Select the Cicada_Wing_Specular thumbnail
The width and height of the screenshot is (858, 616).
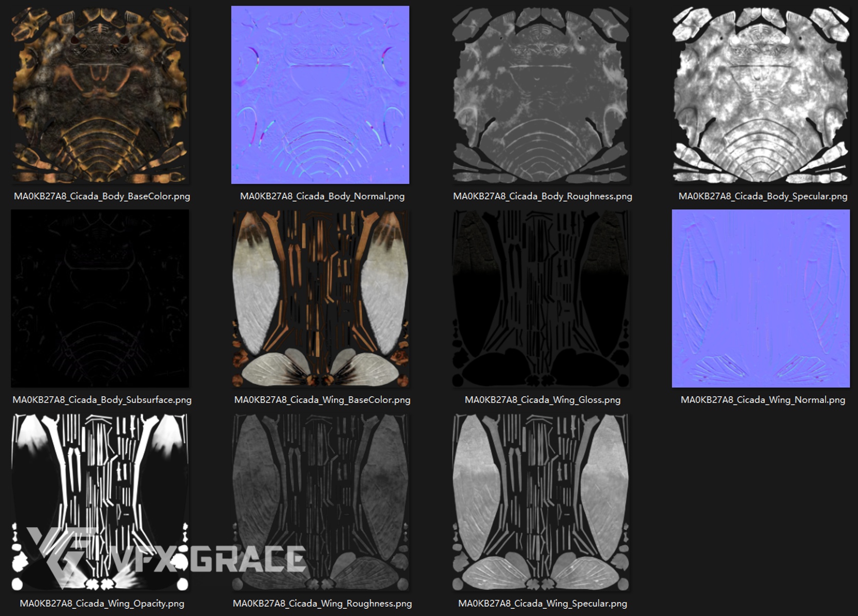(x=541, y=503)
